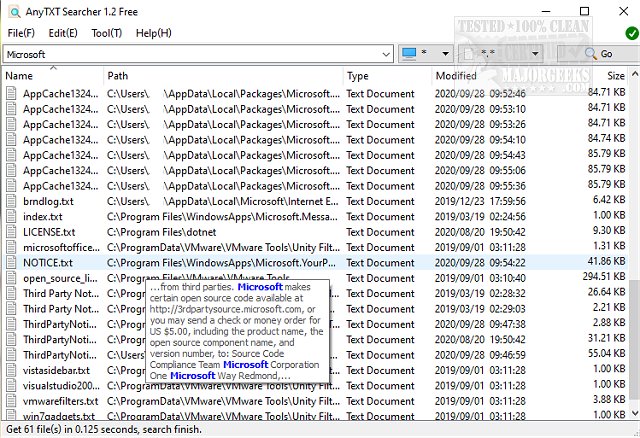Screen dimensions: 640x438
Task: Click the Go search button
Action: 598,53
